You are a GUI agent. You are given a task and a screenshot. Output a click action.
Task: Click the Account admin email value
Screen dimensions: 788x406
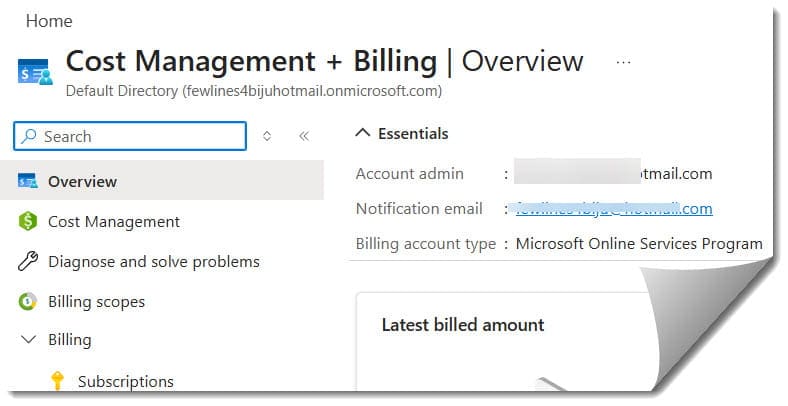[x=613, y=174]
